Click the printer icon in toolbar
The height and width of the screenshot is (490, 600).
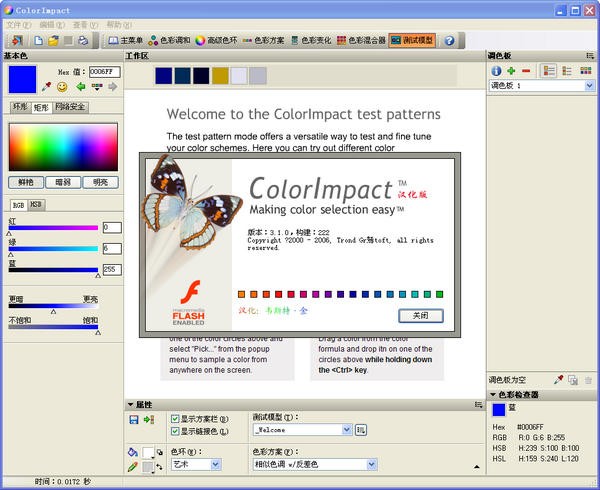83,40
